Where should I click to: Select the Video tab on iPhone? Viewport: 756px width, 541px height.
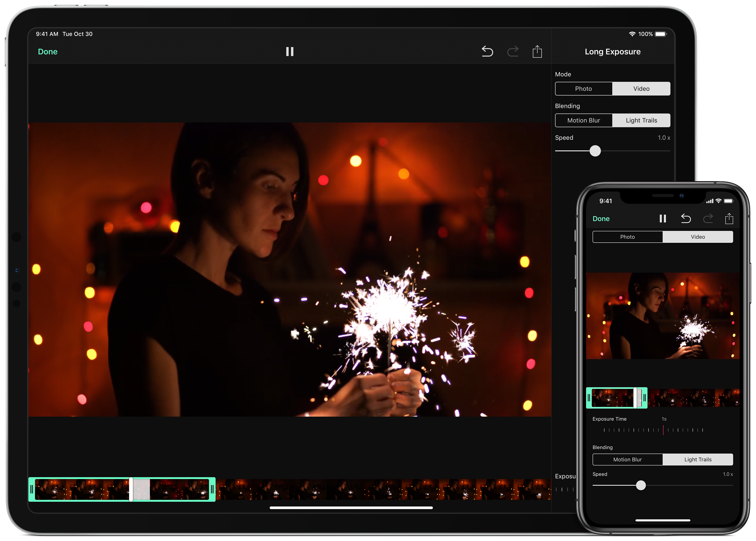click(x=698, y=237)
